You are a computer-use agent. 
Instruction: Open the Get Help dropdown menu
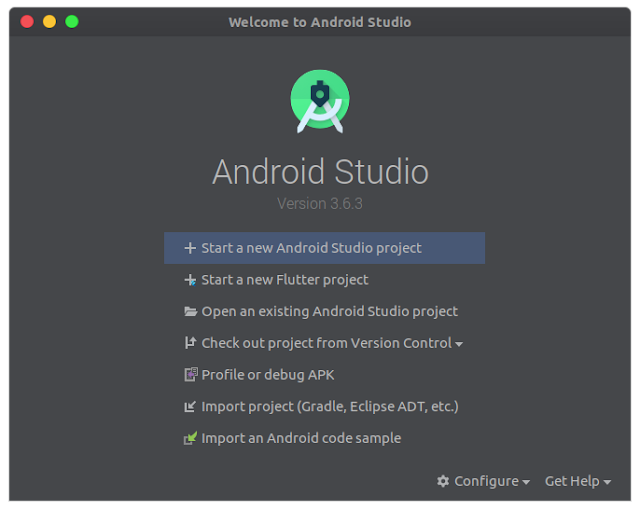[x=578, y=481]
